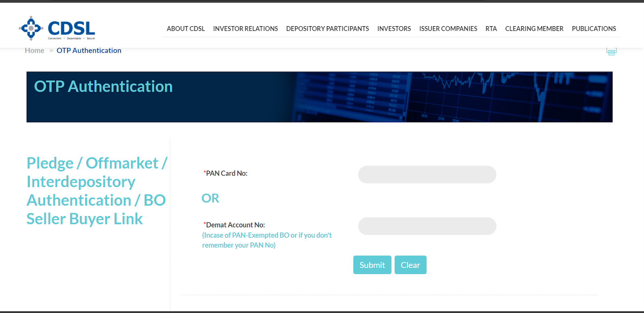This screenshot has height=313, width=644.
Task: Click the OTP Authentication breadcrumb
Action: [x=89, y=51]
